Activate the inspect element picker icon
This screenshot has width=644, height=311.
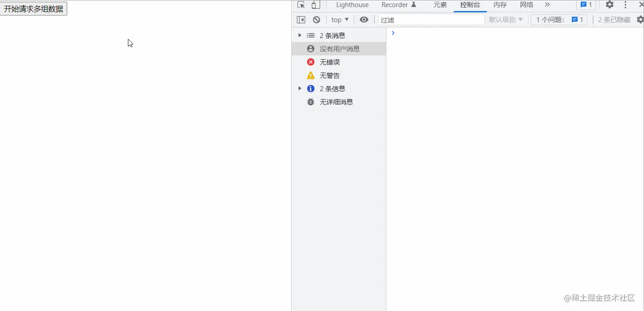[x=301, y=5]
